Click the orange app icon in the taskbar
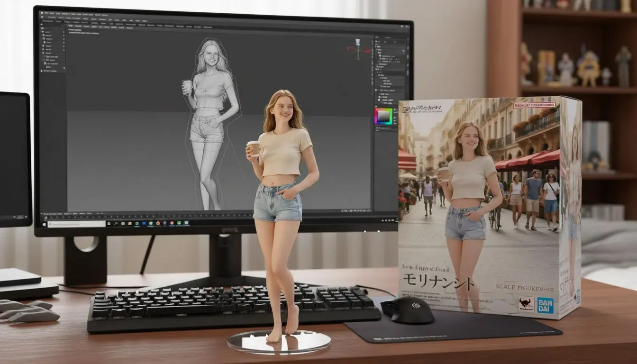The width and height of the screenshot is (637, 364). pyautogui.click(x=158, y=223)
